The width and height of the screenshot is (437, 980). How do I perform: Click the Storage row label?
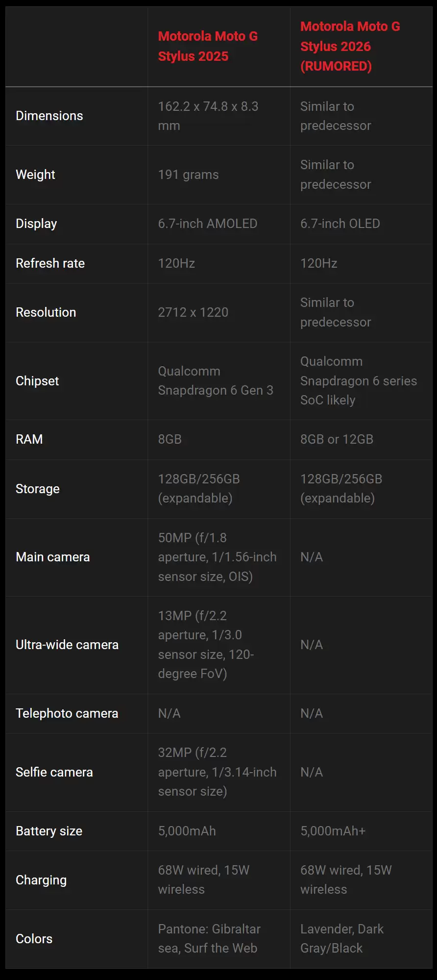pyautogui.click(x=38, y=489)
